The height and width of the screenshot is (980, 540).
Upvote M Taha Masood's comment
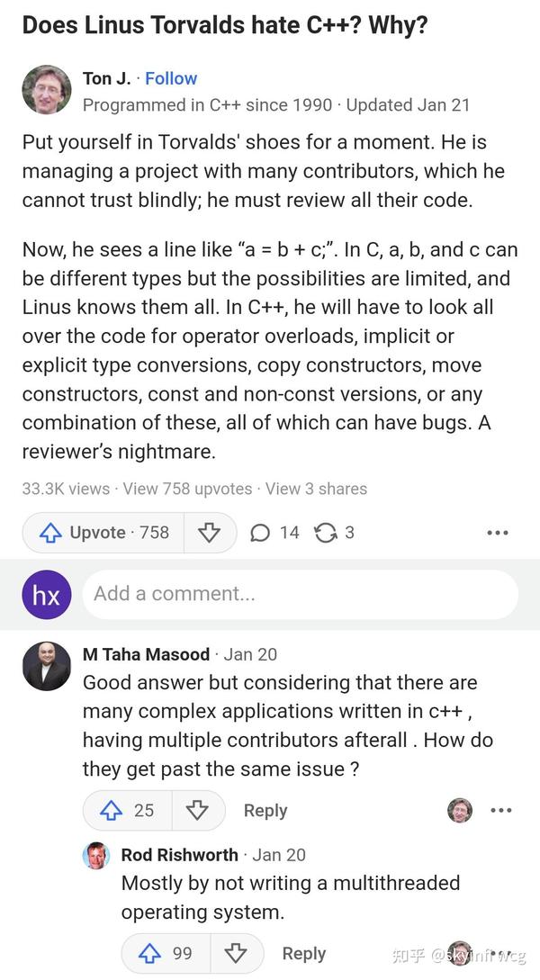coord(127,810)
